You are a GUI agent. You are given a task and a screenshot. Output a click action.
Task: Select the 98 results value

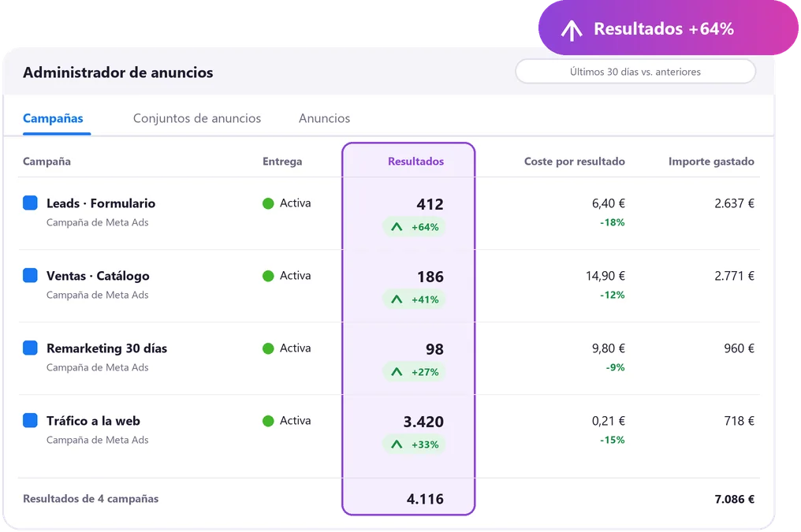(434, 349)
